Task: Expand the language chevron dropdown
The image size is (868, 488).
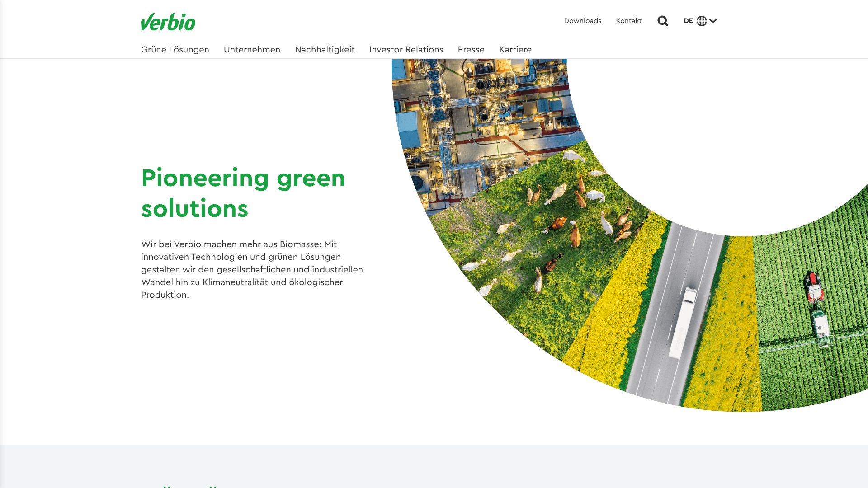Action: pos(713,21)
